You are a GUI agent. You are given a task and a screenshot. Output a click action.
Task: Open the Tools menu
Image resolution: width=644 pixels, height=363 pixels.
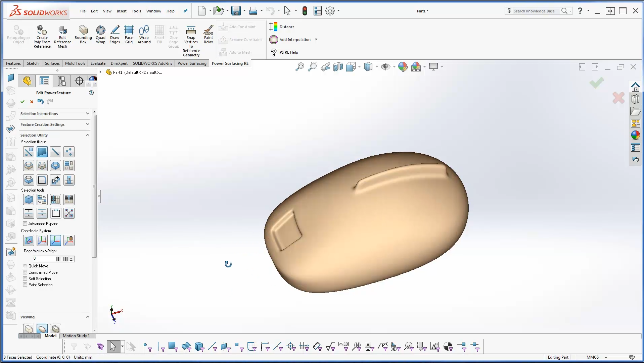click(136, 11)
